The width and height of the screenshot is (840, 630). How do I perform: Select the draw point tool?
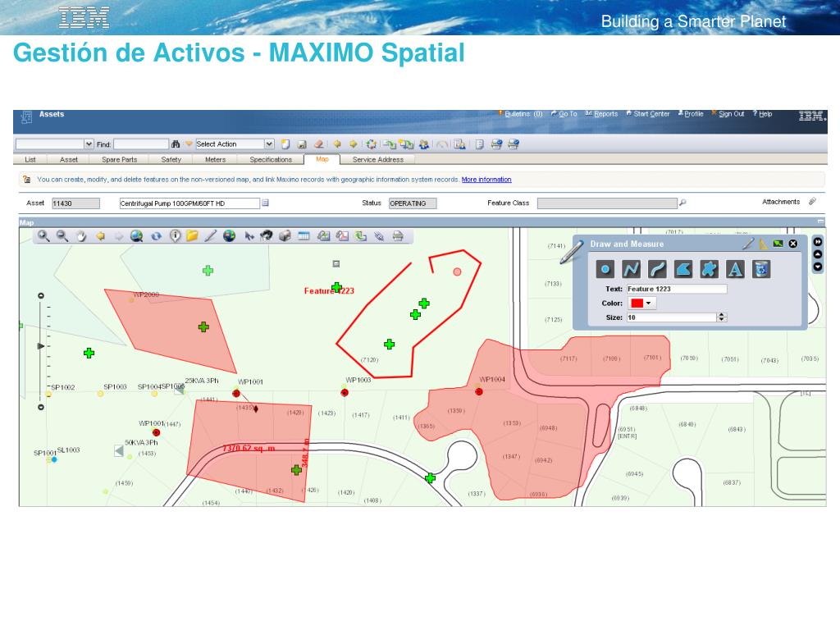coord(605,269)
